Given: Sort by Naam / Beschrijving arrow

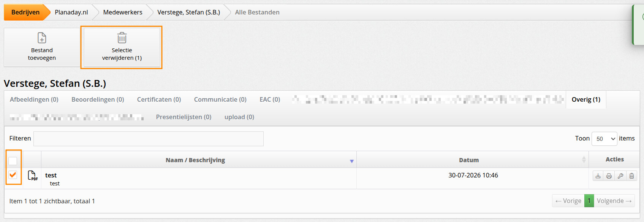Looking at the screenshot, I should pyautogui.click(x=352, y=161).
